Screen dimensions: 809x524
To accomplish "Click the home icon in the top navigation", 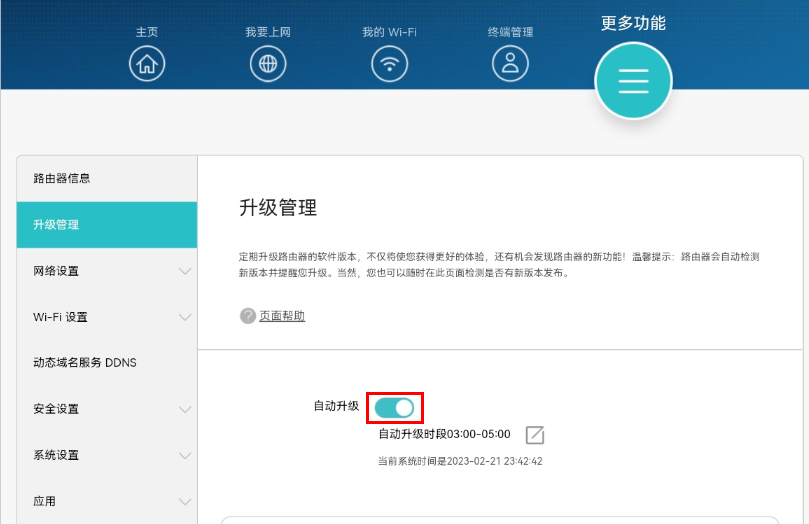I will (x=147, y=64).
